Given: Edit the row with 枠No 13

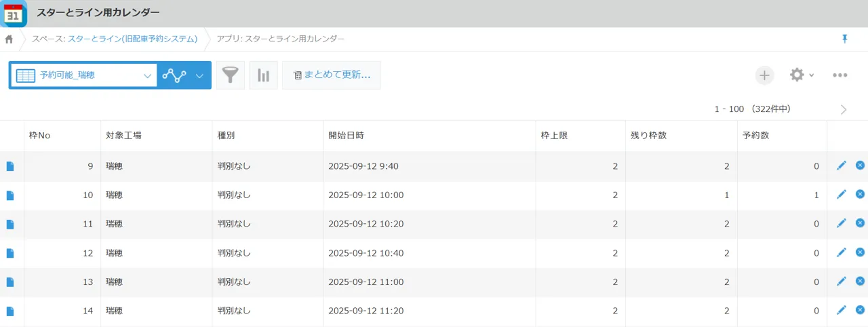Looking at the screenshot, I should (842, 282).
